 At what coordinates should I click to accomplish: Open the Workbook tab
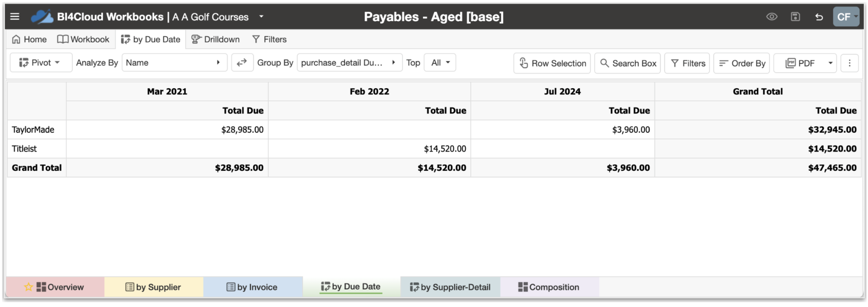tap(83, 39)
